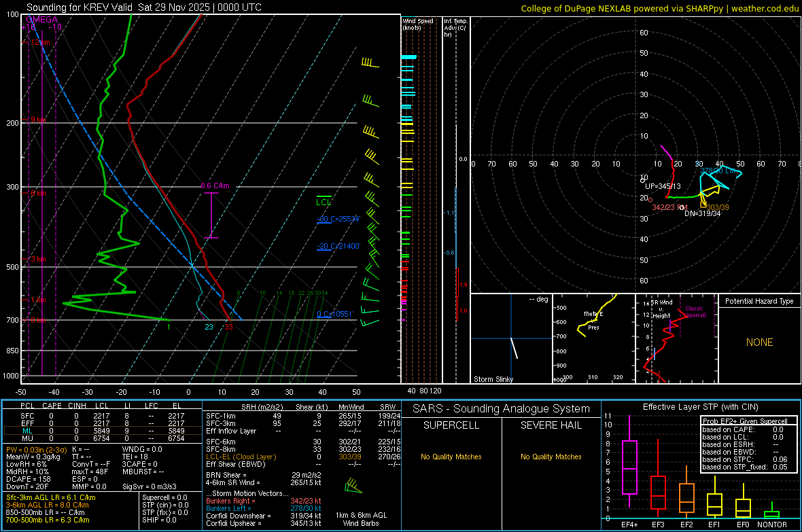
Task: Click the 'DCAPE = 158' value
Action: (28, 479)
